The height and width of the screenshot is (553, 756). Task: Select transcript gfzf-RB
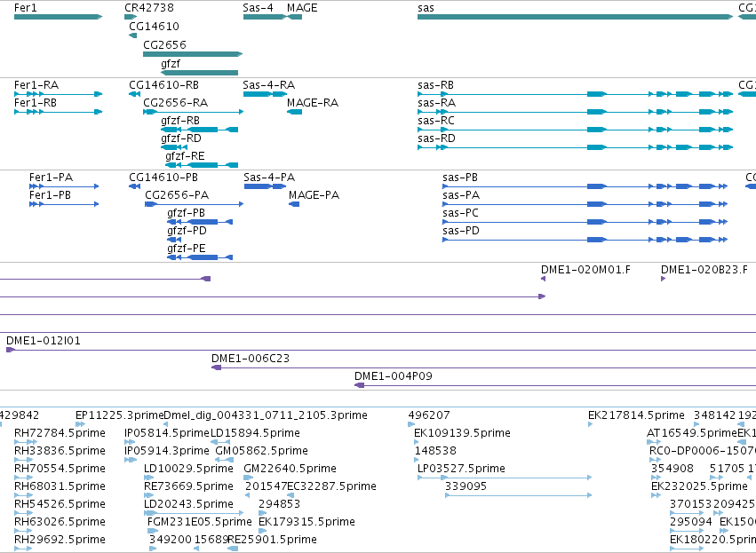199,130
